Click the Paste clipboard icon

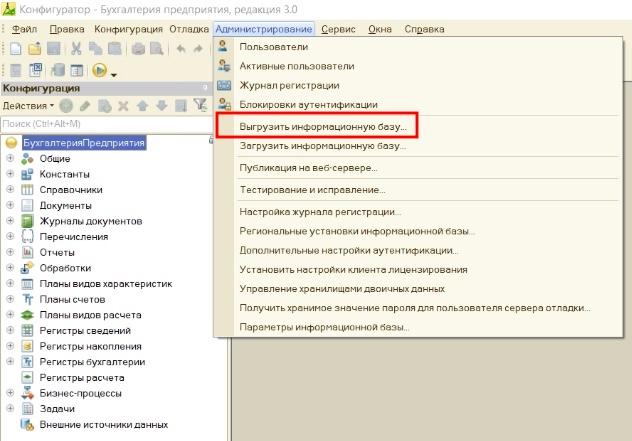coord(114,49)
